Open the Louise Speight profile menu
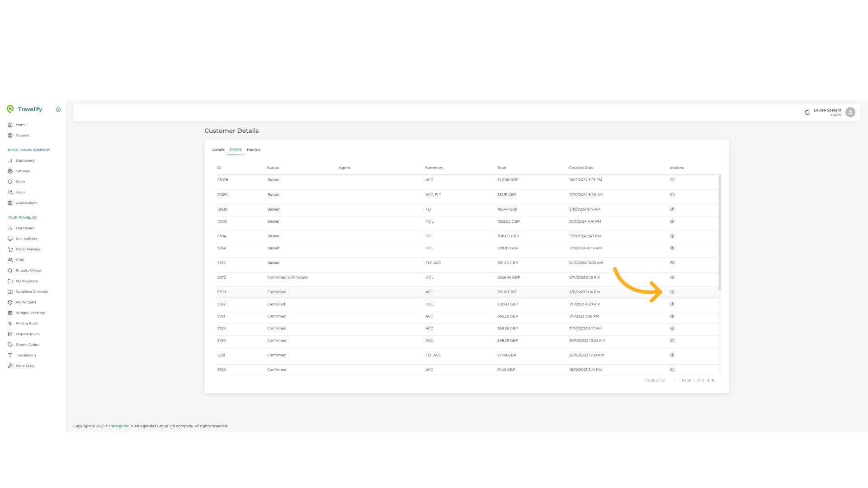Screen dimensions: 868x488 [x=850, y=112]
